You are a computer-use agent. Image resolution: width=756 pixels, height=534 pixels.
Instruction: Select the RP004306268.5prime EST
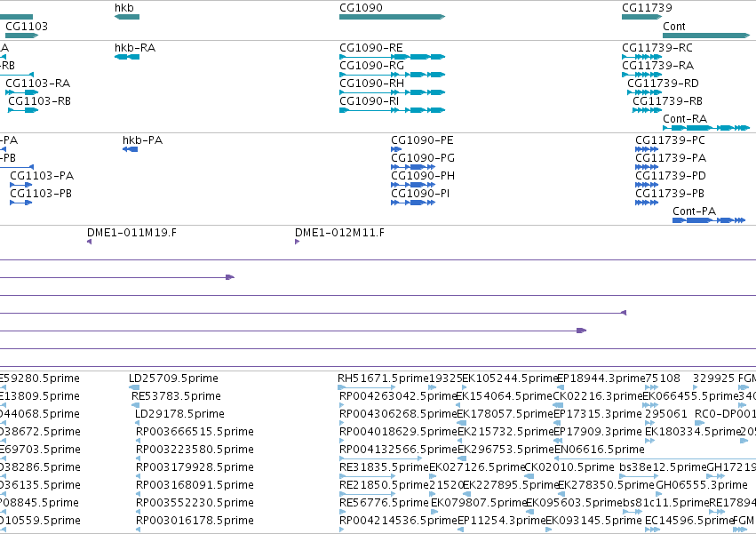click(x=342, y=423)
